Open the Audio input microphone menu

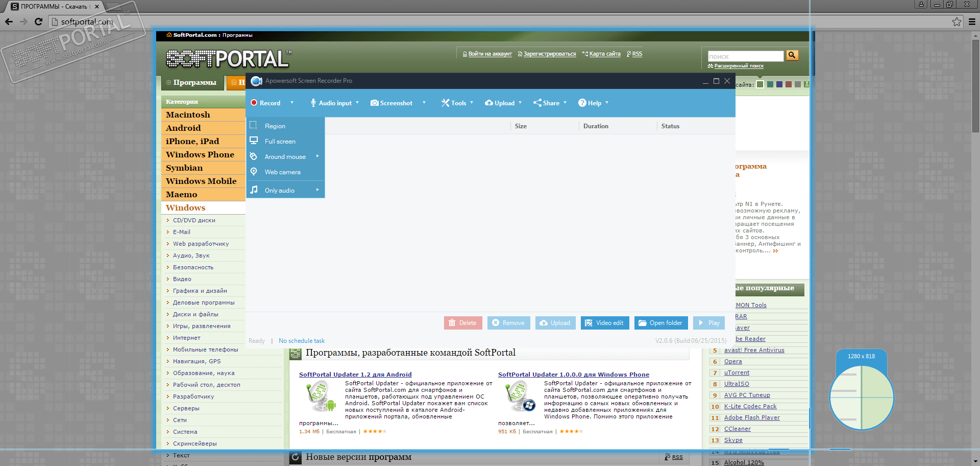tap(313, 103)
